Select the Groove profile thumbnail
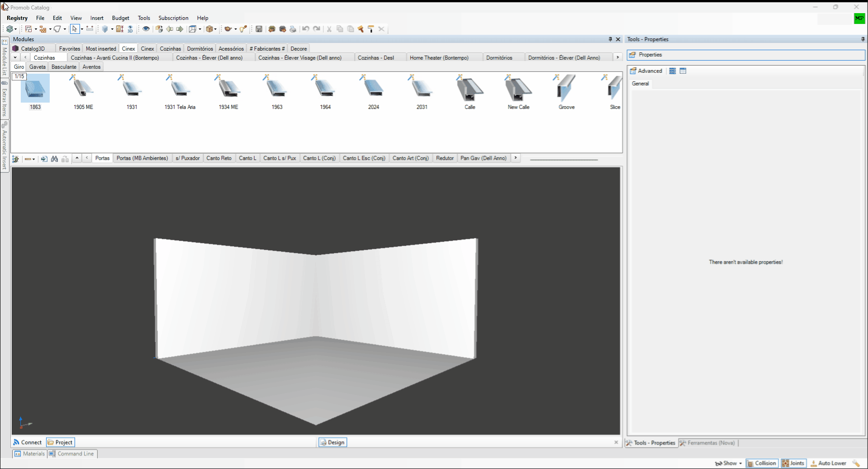 tap(567, 93)
